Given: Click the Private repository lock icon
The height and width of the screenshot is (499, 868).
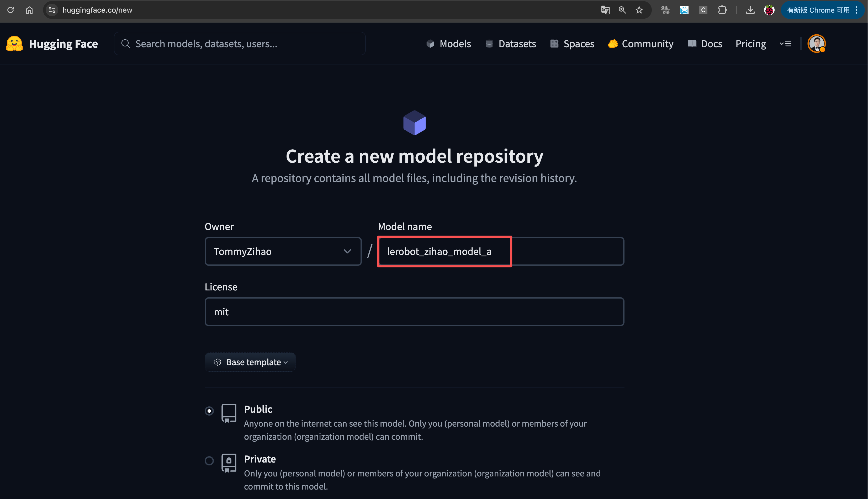Looking at the screenshot, I should 229,463.
